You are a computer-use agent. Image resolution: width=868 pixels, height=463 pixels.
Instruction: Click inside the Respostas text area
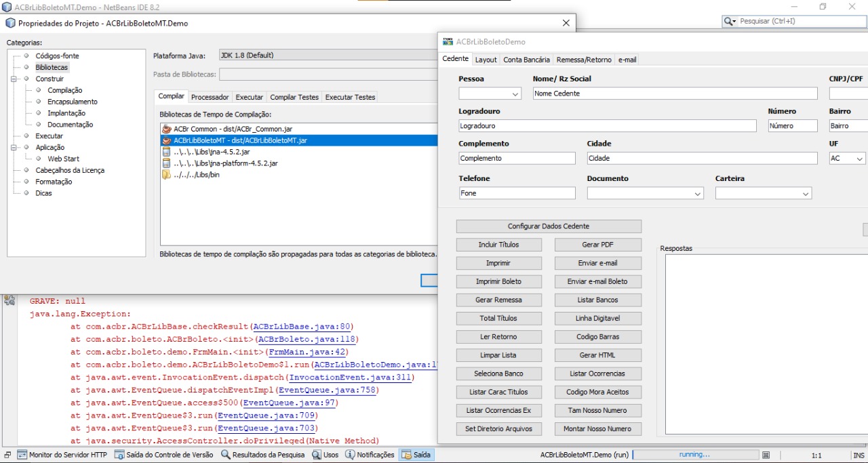[766, 344]
